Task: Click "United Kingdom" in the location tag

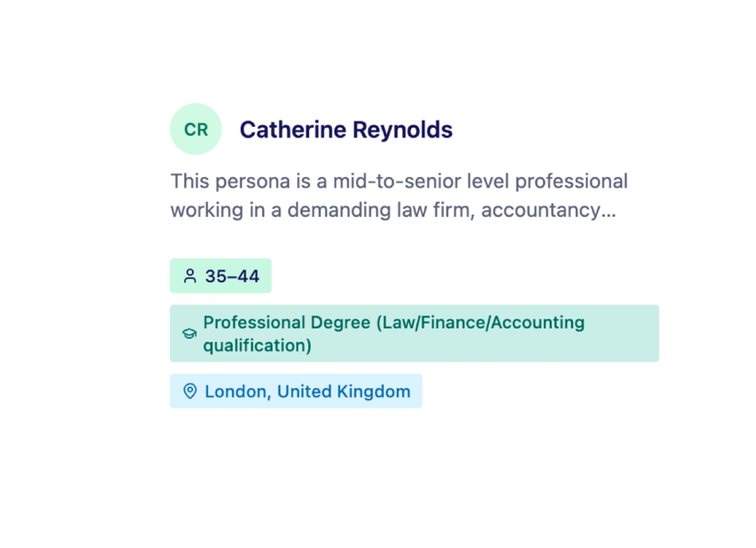Action: pyautogui.click(x=343, y=391)
